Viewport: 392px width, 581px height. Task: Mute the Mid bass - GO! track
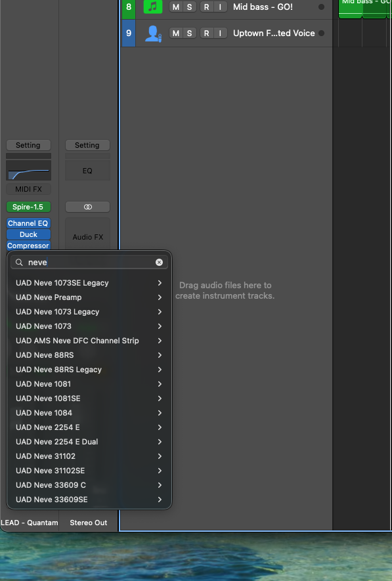[x=176, y=7]
